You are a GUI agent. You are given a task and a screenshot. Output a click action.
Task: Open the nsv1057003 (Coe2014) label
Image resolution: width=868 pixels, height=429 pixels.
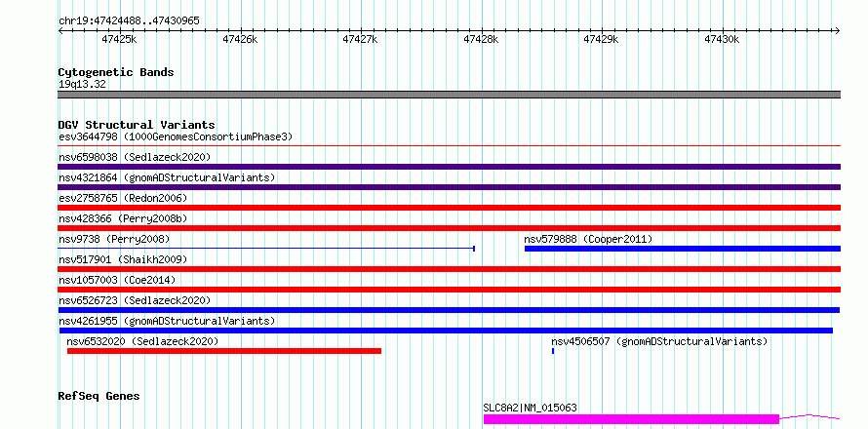(117, 280)
